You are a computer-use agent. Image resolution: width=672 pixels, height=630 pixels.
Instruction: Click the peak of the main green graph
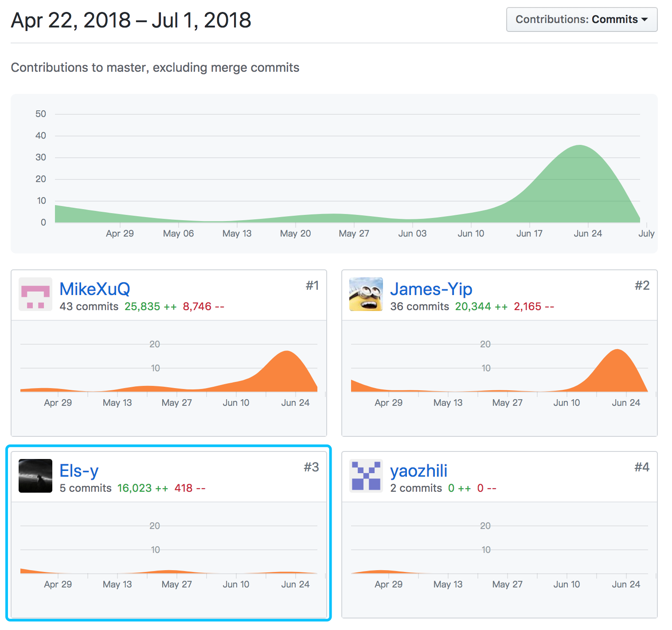pyautogui.click(x=580, y=146)
